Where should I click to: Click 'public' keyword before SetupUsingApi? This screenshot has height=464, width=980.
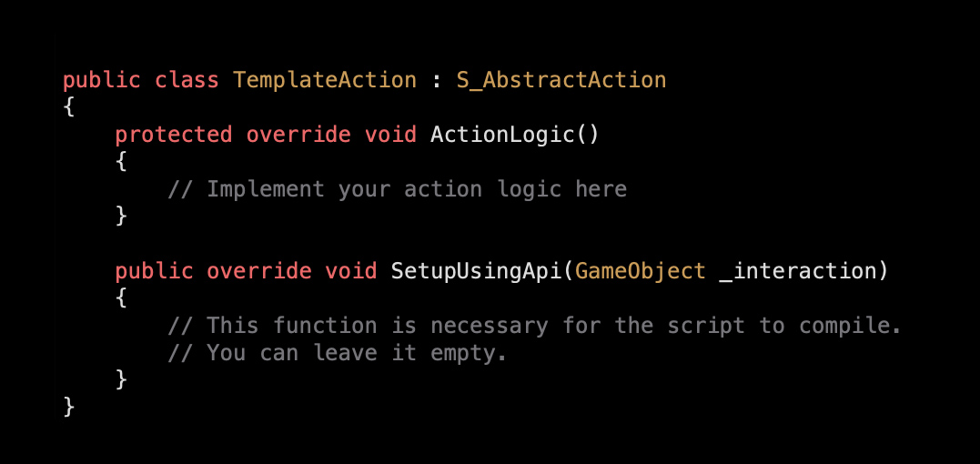[x=154, y=271]
